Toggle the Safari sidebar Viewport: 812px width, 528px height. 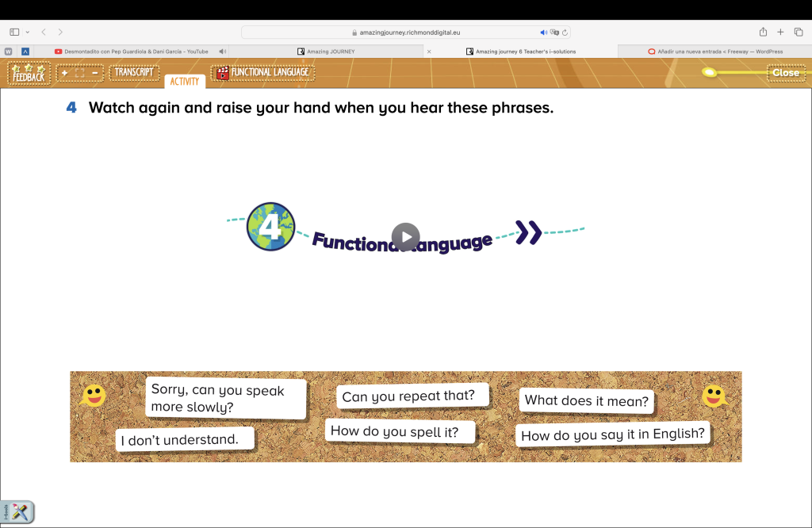coord(14,32)
